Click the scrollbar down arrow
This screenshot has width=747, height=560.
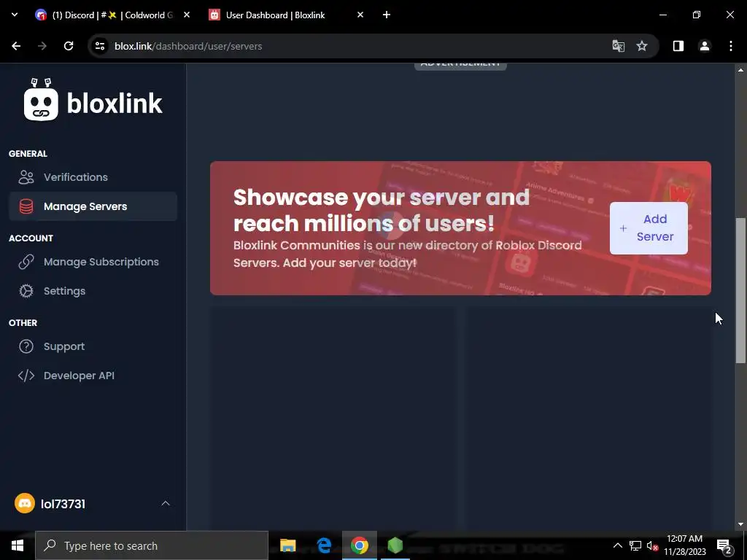click(740, 524)
